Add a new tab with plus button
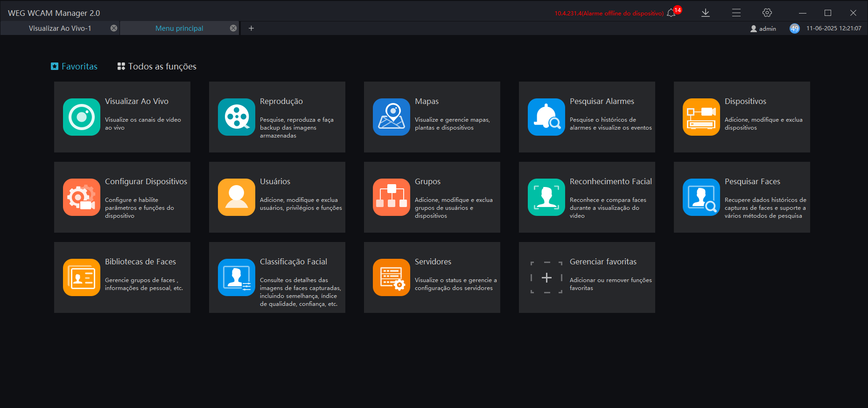Screen dimensions: 868x408 (251, 28)
